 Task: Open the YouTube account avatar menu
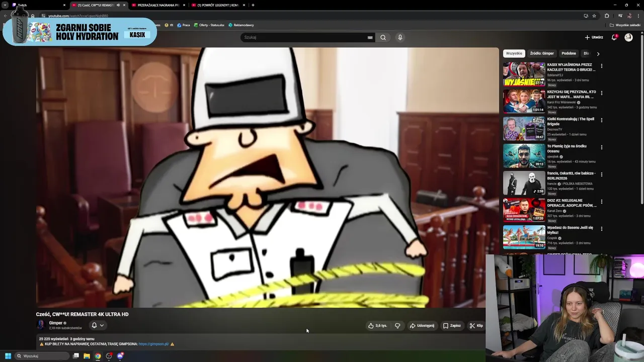pos(628,37)
